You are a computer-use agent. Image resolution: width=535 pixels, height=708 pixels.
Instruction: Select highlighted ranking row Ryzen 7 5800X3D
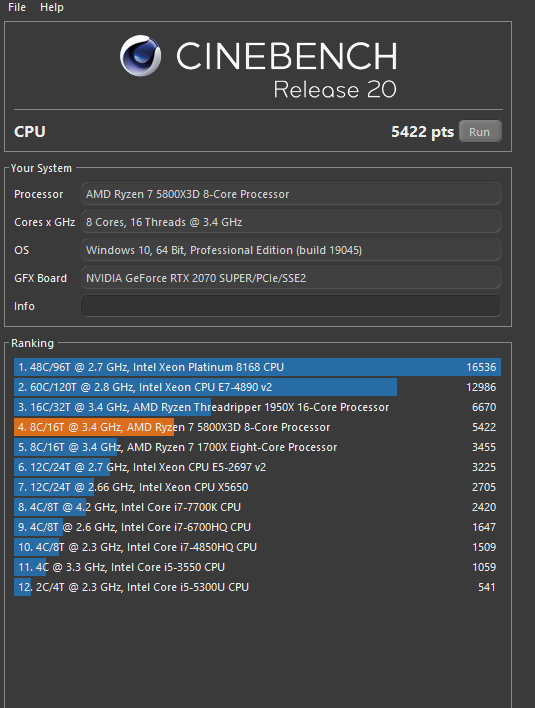tap(257, 427)
